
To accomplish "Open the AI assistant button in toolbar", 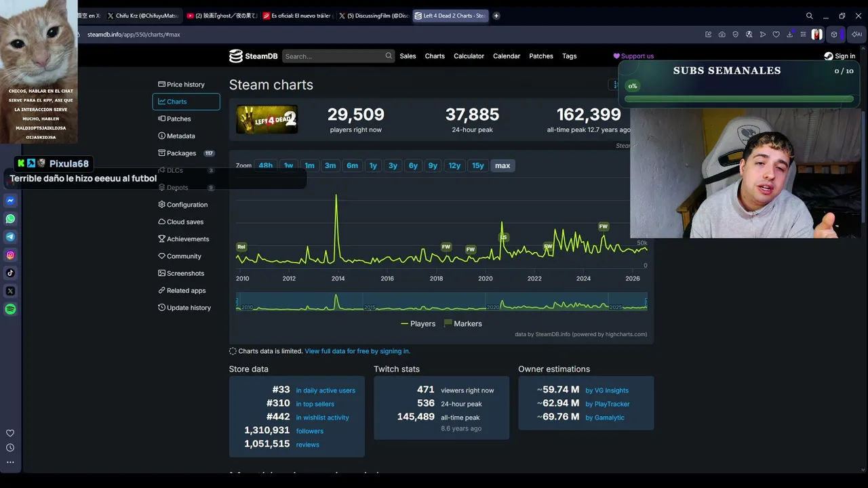I will coord(857,35).
